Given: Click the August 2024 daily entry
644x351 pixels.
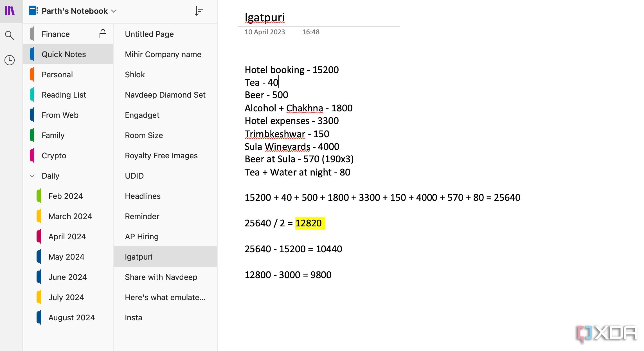Looking at the screenshot, I should (x=71, y=318).
